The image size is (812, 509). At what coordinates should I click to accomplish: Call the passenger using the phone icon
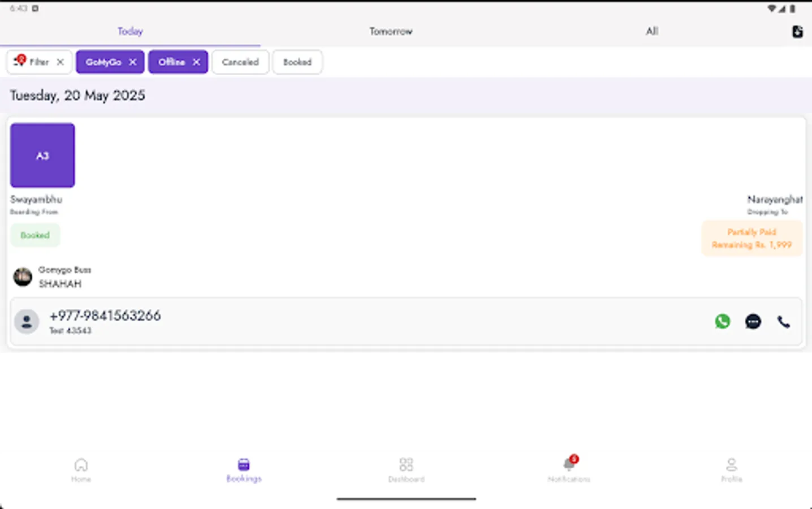point(784,321)
